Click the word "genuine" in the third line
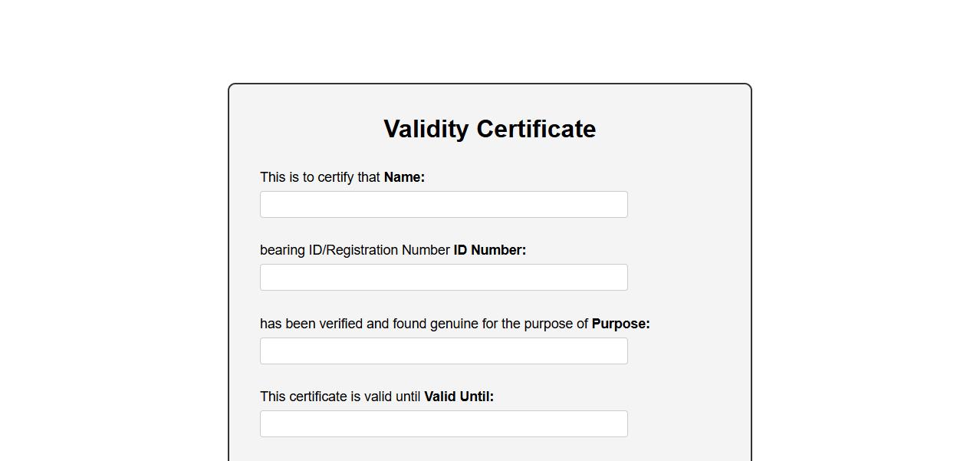The width and height of the screenshot is (980, 461). coord(454,324)
